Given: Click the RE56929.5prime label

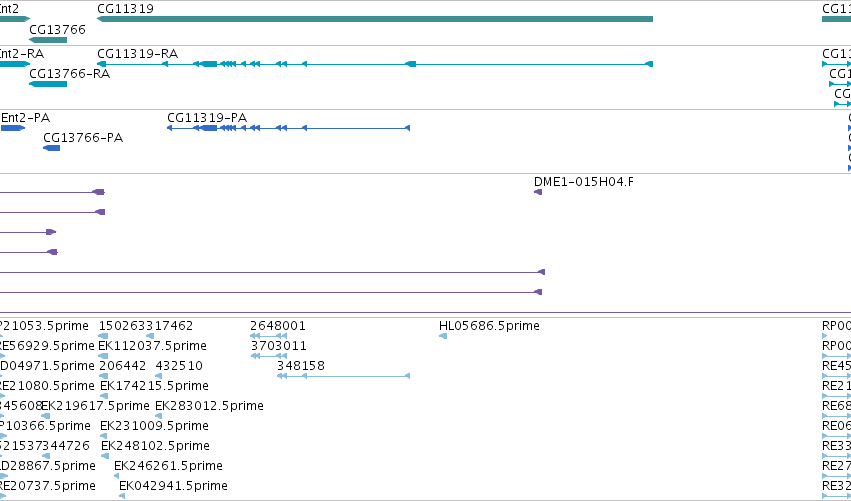Looking at the screenshot, I should tap(47, 346).
